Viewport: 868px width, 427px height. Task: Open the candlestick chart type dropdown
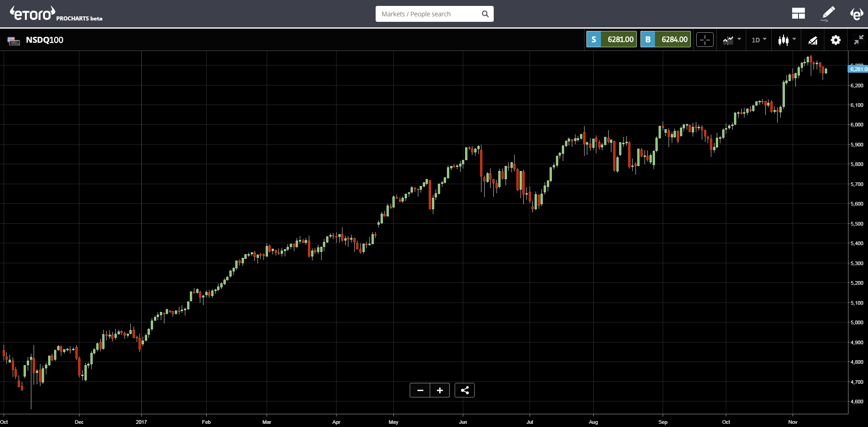787,40
